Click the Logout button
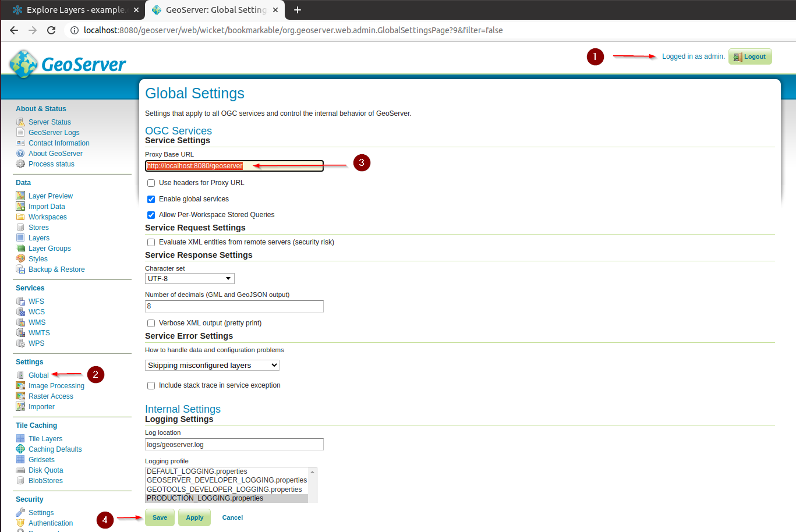 pyautogui.click(x=750, y=56)
